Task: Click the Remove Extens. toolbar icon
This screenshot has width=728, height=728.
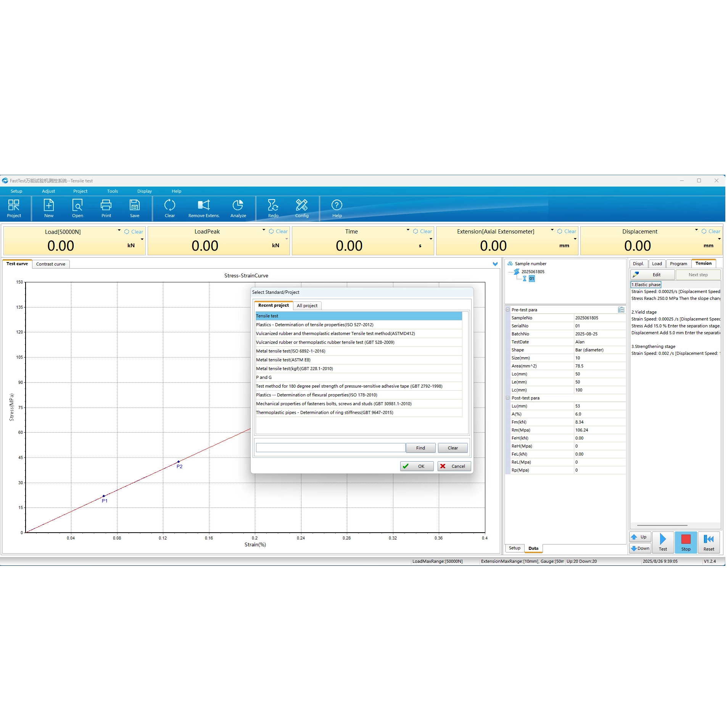Action: pyautogui.click(x=204, y=208)
